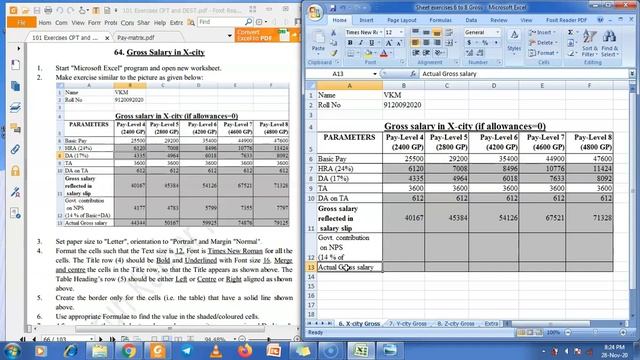Click the Format Painter brush icon
This screenshot has width=640, height=360.
click(x=333, y=53)
